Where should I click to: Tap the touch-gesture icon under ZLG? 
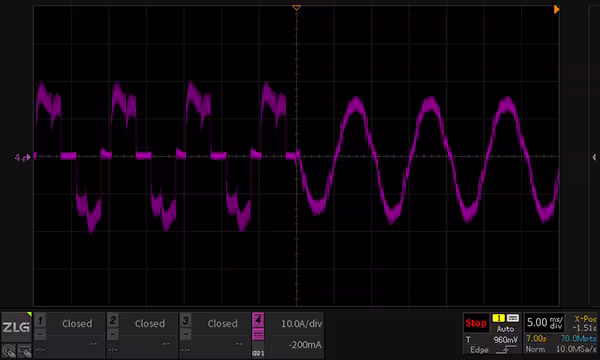click(x=9, y=351)
